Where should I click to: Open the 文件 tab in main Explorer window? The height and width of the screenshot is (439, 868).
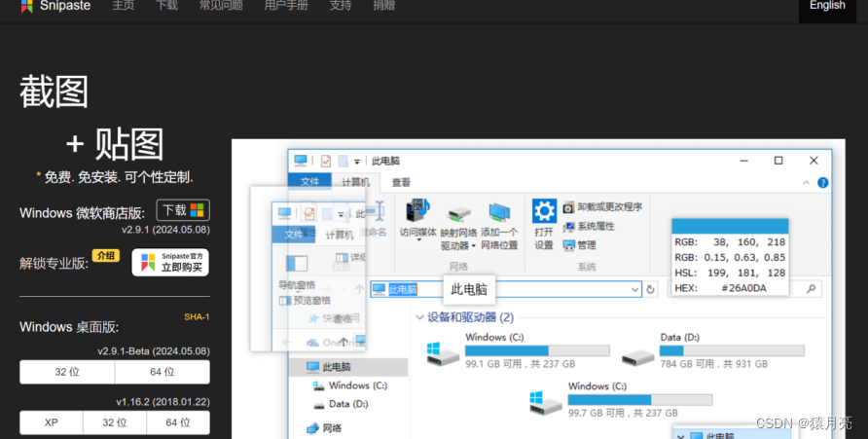tap(309, 182)
